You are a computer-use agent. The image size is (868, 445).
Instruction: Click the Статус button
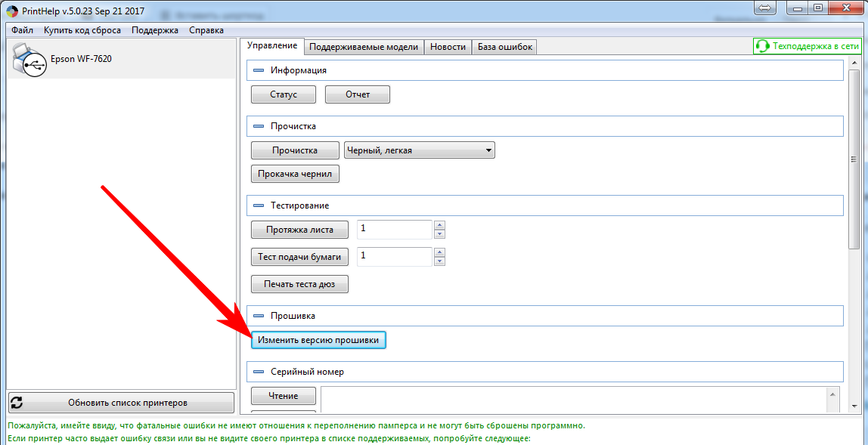pyautogui.click(x=283, y=94)
